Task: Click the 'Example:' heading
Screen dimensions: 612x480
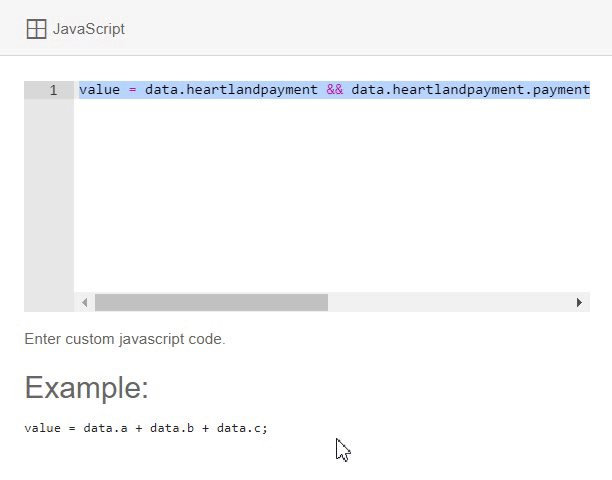Action: pos(87,388)
